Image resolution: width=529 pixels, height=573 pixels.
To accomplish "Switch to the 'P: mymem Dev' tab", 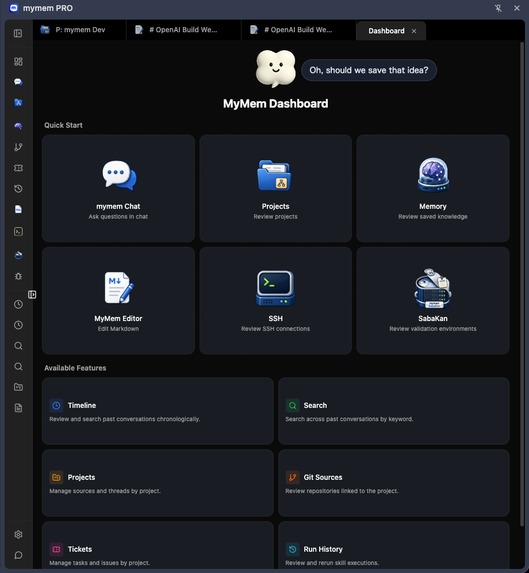I will [x=79, y=30].
